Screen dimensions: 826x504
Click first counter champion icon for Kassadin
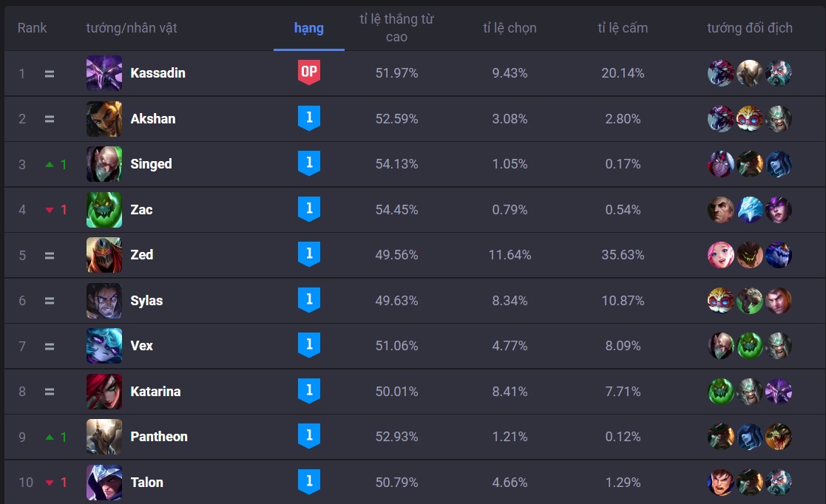click(721, 73)
